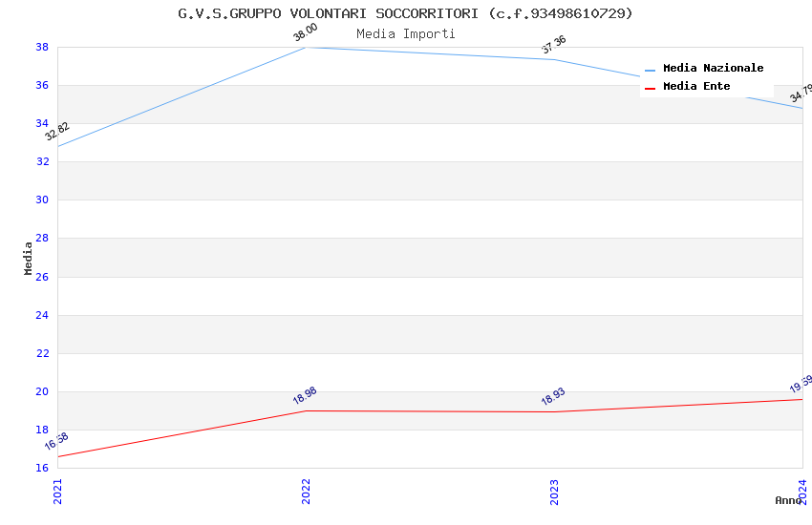Click the 2023 x-axis label
Screen dimensions: 812x525
coord(554,492)
